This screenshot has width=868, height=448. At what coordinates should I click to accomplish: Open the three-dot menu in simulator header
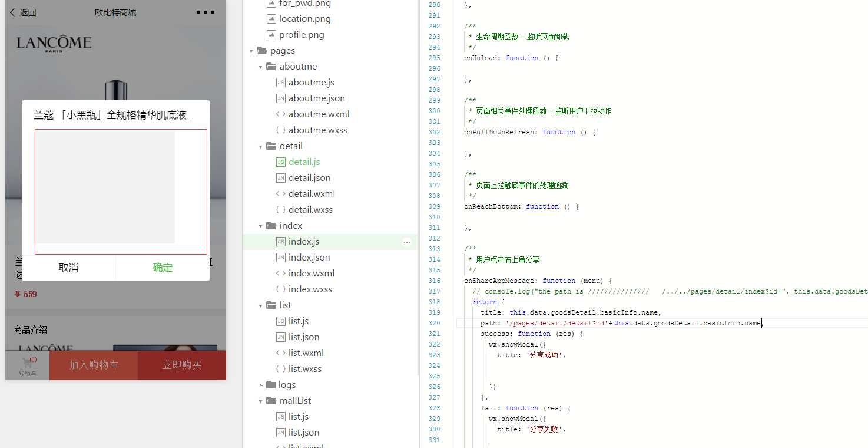[x=206, y=12]
